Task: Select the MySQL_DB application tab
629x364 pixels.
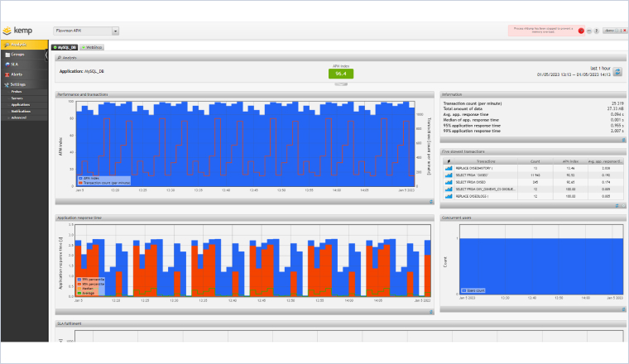Action: pyautogui.click(x=65, y=48)
